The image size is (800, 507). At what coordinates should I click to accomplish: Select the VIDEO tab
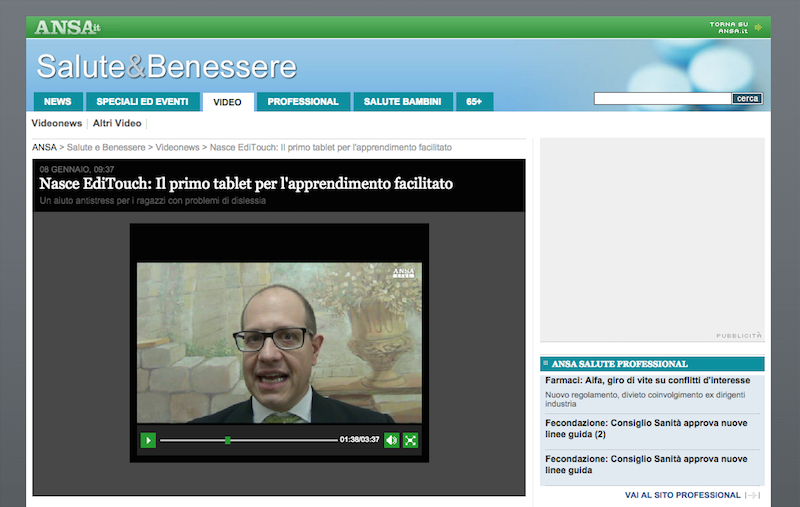point(228,102)
